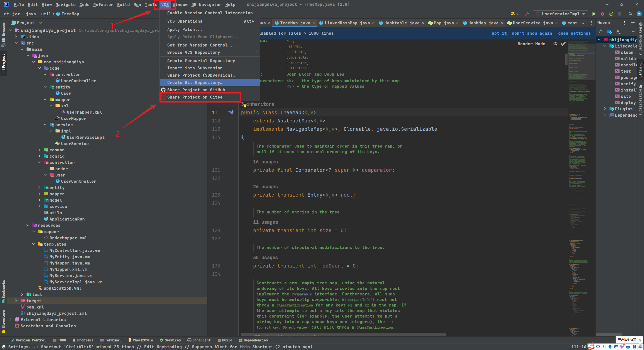The height and width of the screenshot is (350, 644).
Task: Open editor tabs three-dot menu
Action: click(x=591, y=23)
